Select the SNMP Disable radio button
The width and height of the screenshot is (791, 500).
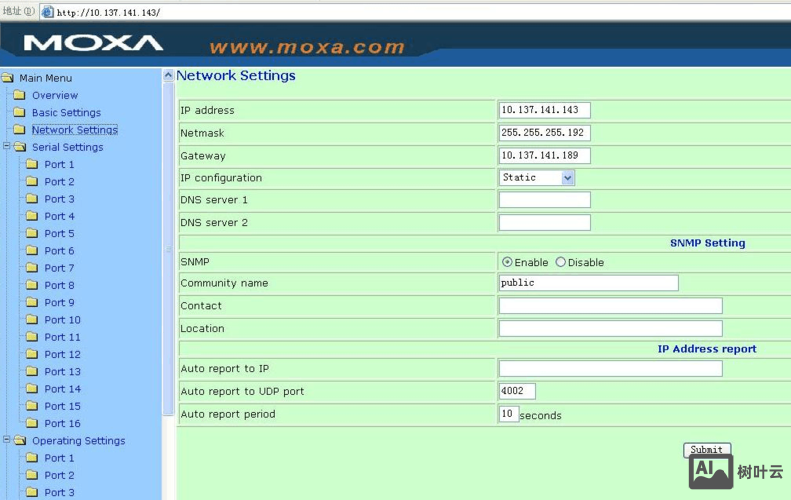(x=560, y=262)
